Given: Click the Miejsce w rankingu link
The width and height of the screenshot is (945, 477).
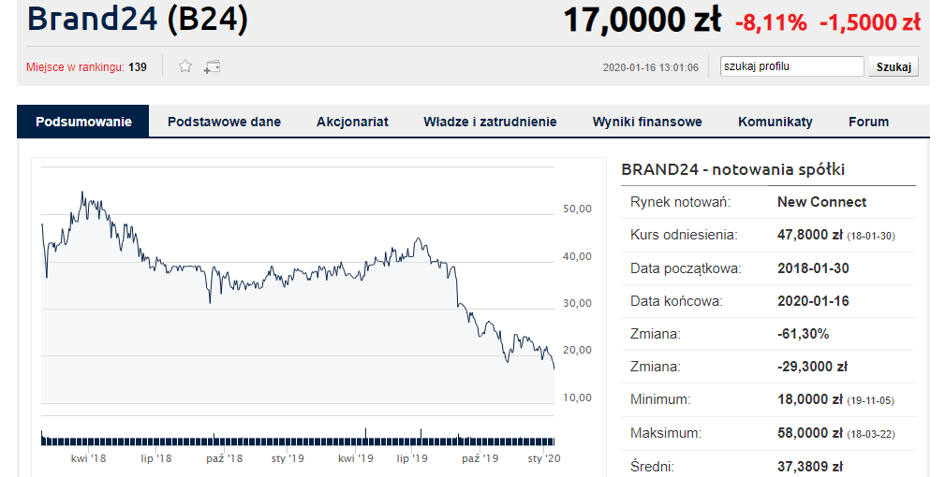Looking at the screenshot, I should click(75, 67).
